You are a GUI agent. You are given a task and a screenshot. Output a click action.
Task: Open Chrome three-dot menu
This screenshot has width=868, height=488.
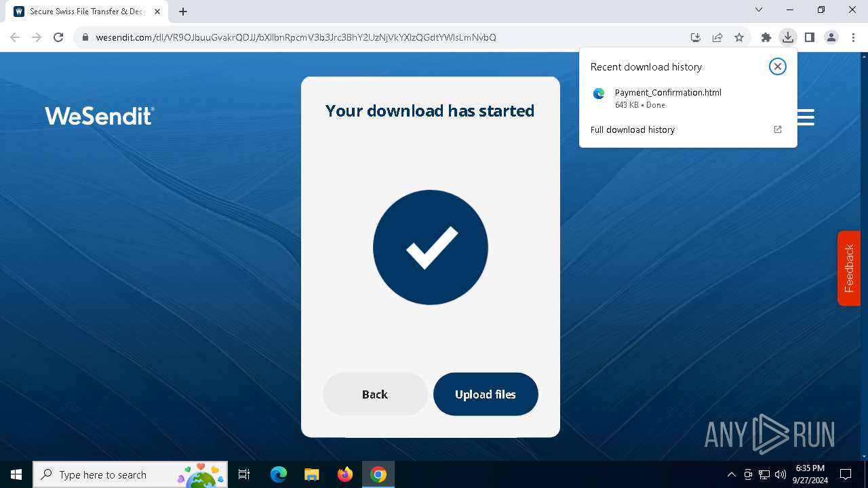click(x=853, y=37)
